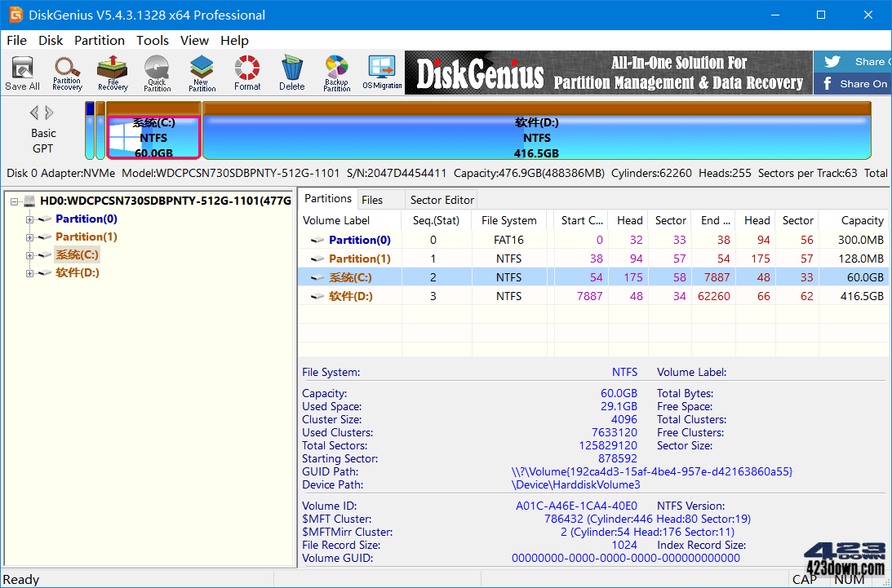Select the 软件(D:) partition block in diagram
Viewport: 892px width, 588px height.
click(539, 135)
